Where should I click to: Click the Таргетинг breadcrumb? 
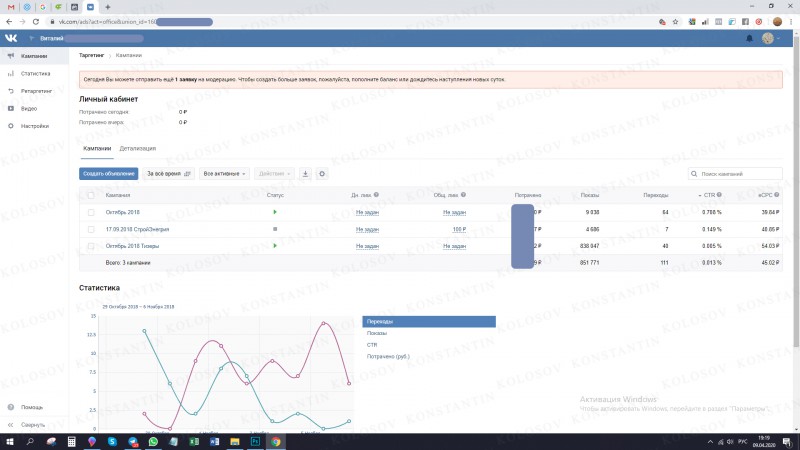coord(91,55)
